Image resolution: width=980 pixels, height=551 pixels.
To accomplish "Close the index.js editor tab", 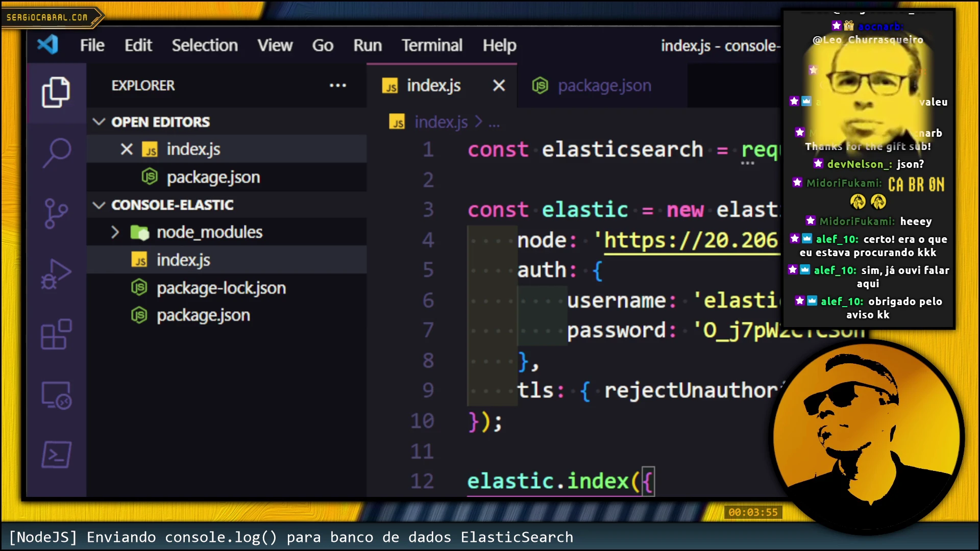I will point(499,86).
